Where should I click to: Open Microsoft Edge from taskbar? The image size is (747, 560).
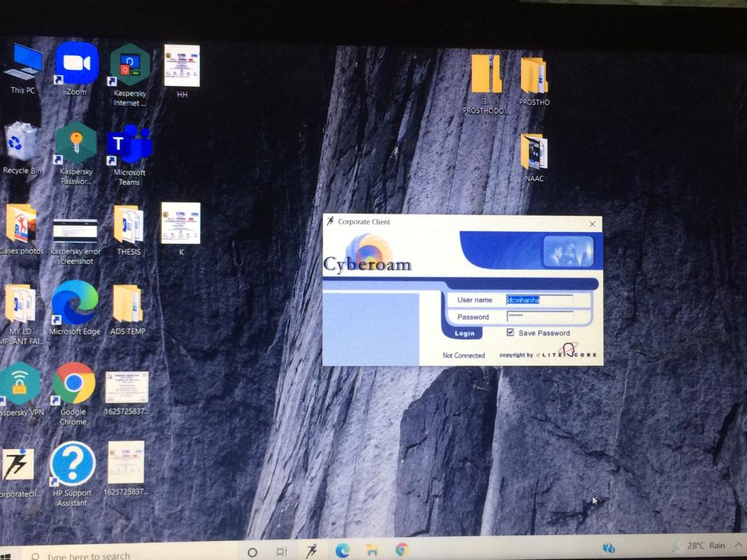click(342, 551)
